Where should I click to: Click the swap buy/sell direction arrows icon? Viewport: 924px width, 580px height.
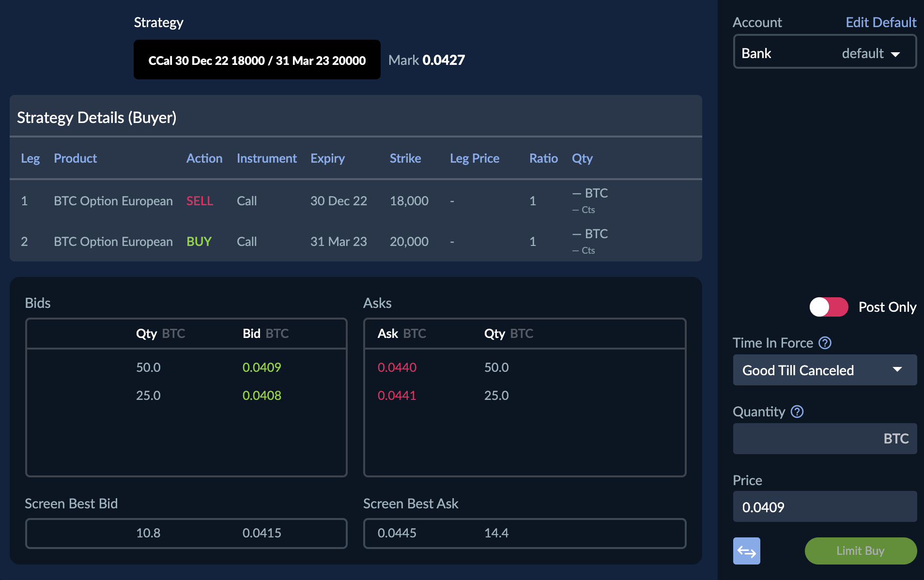click(746, 551)
